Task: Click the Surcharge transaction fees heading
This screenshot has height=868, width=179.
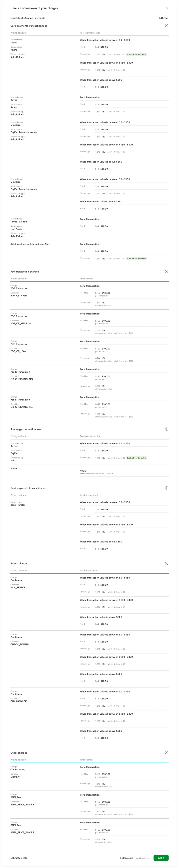Action: click(26, 429)
